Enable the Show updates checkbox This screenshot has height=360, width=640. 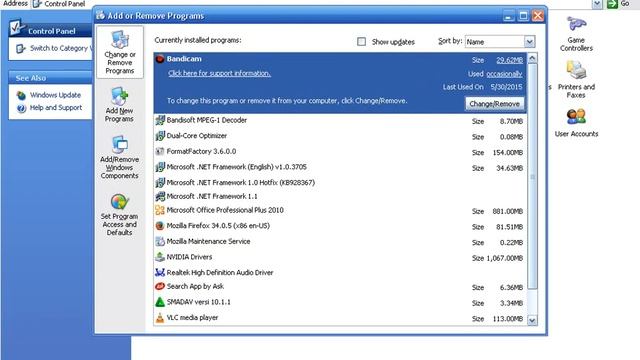click(361, 42)
